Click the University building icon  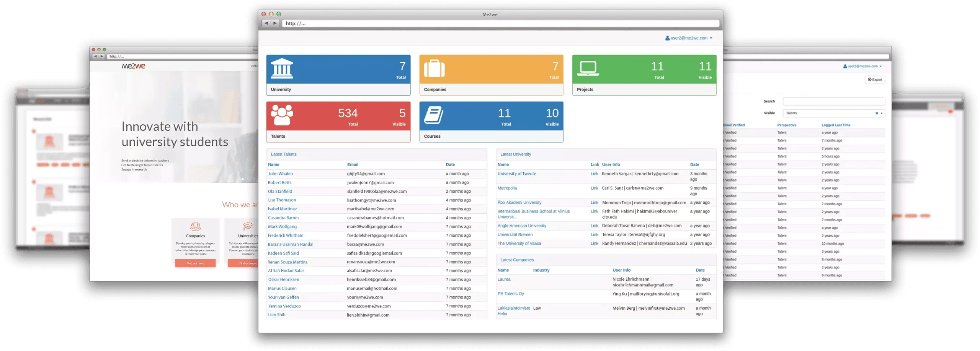point(282,68)
